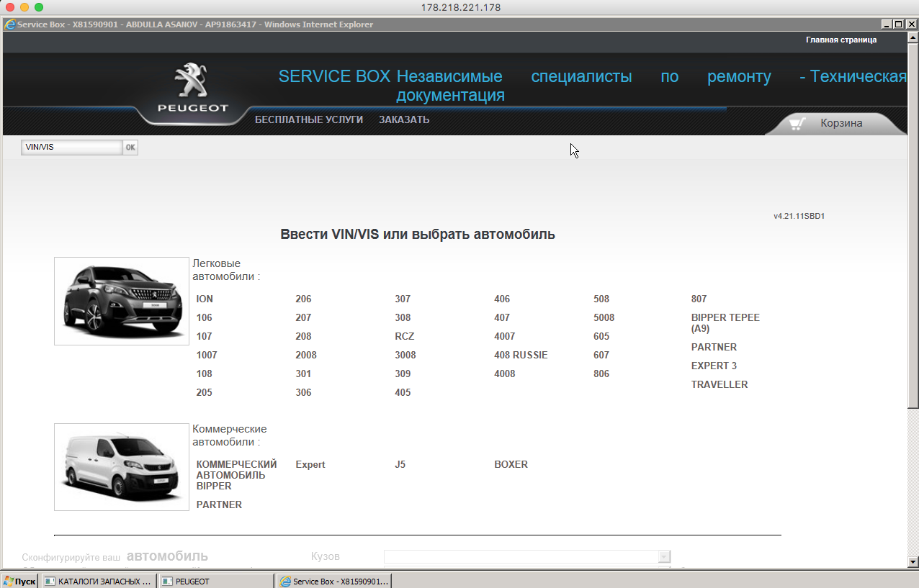This screenshot has height=588, width=919.
Task: Open the БЕСПЛАТНЫЕ УСЛУГИ menu
Action: [x=308, y=119]
